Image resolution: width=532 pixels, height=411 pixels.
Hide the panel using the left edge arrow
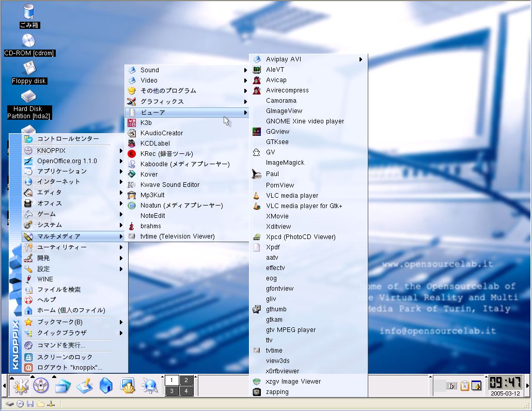click(x=4, y=386)
